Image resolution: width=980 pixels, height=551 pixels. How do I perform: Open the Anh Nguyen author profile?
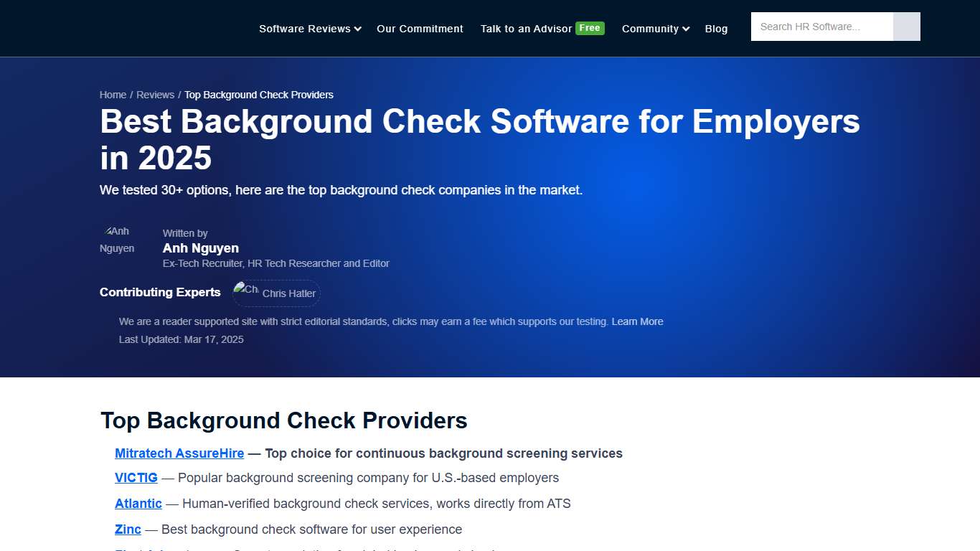[x=200, y=248]
